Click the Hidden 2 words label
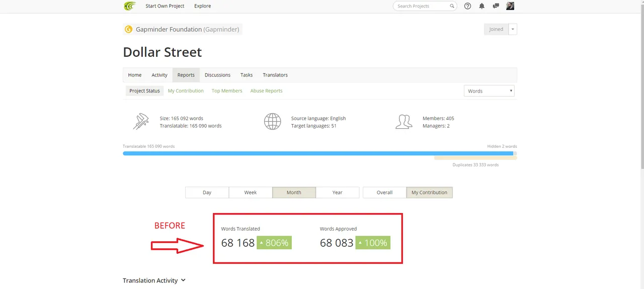 (x=502, y=146)
